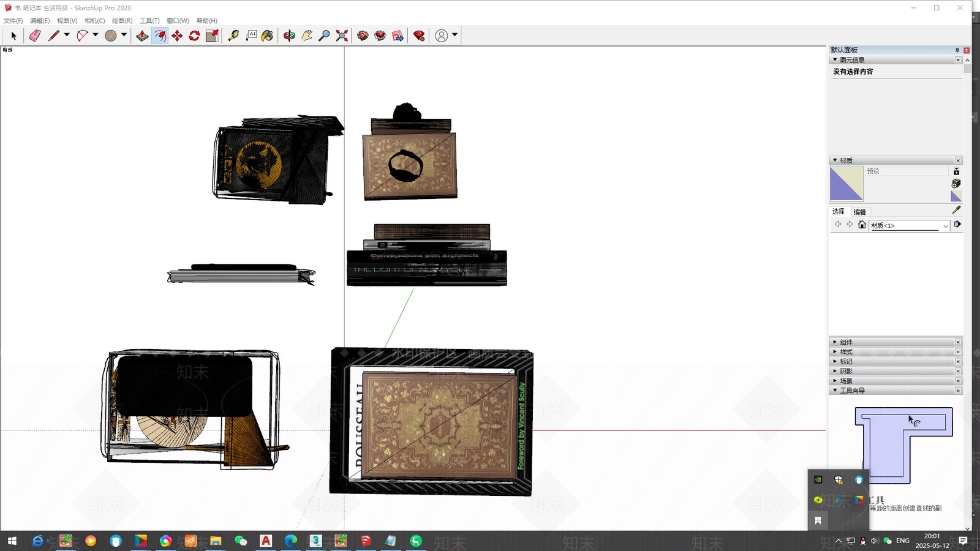This screenshot has height=551, width=980.
Task: Click the materials back arrow
Action: tap(838, 225)
